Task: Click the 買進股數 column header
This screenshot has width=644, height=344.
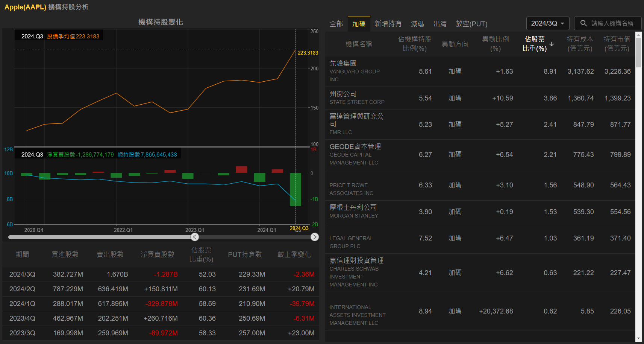Action: (x=65, y=254)
